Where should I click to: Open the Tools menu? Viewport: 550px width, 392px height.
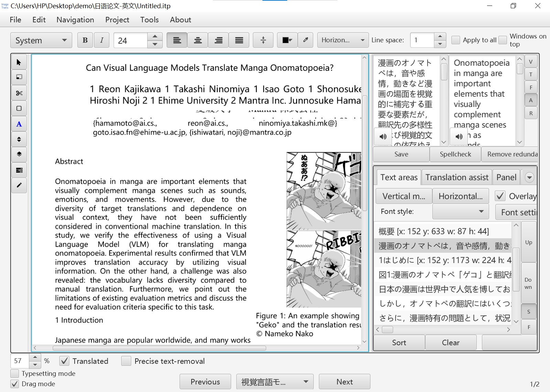pyautogui.click(x=149, y=20)
